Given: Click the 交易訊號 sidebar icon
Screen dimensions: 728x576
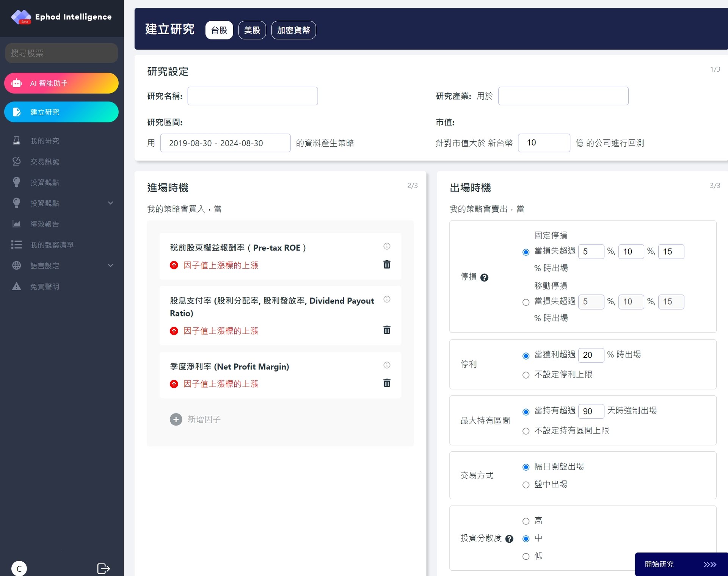Looking at the screenshot, I should point(16,162).
